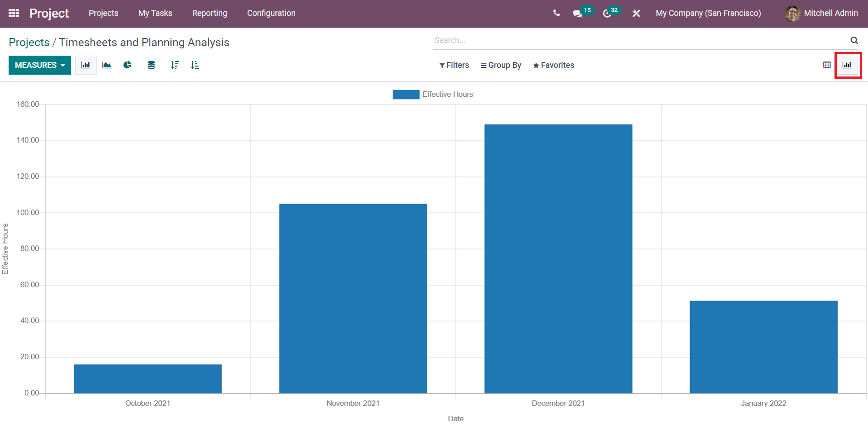Click the 160.00 y-axis value

coord(28,104)
